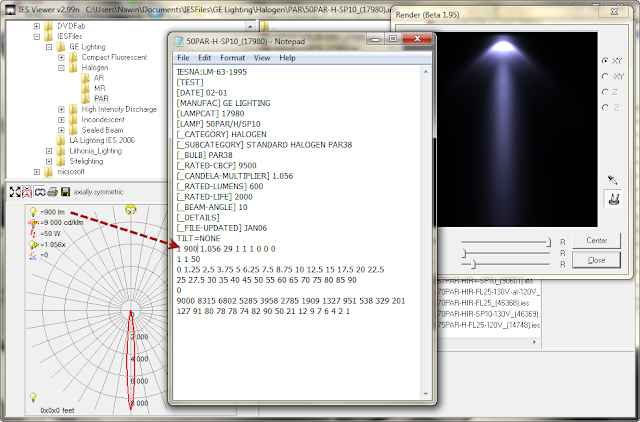Click the red car headlight toolbar icon
The image size is (640, 422).
click(x=27, y=192)
